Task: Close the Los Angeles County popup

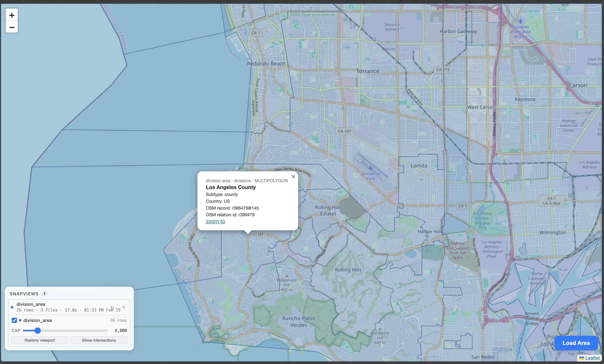Action: (x=293, y=176)
